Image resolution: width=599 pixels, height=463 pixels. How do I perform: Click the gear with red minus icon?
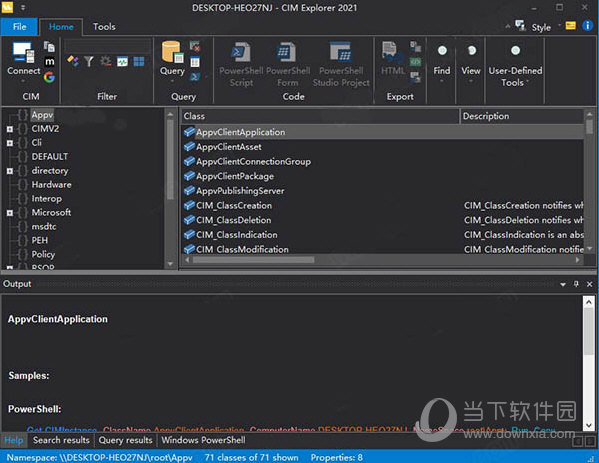click(x=106, y=61)
